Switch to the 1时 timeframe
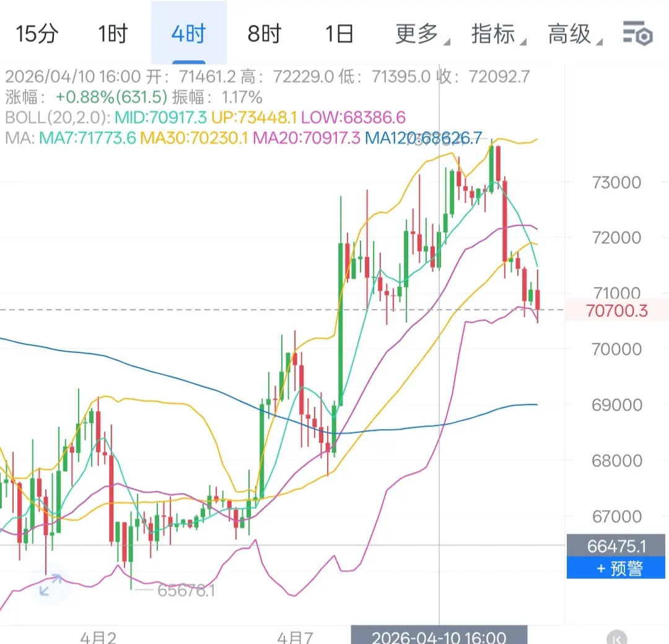The height and width of the screenshot is (644, 669). coord(113,33)
